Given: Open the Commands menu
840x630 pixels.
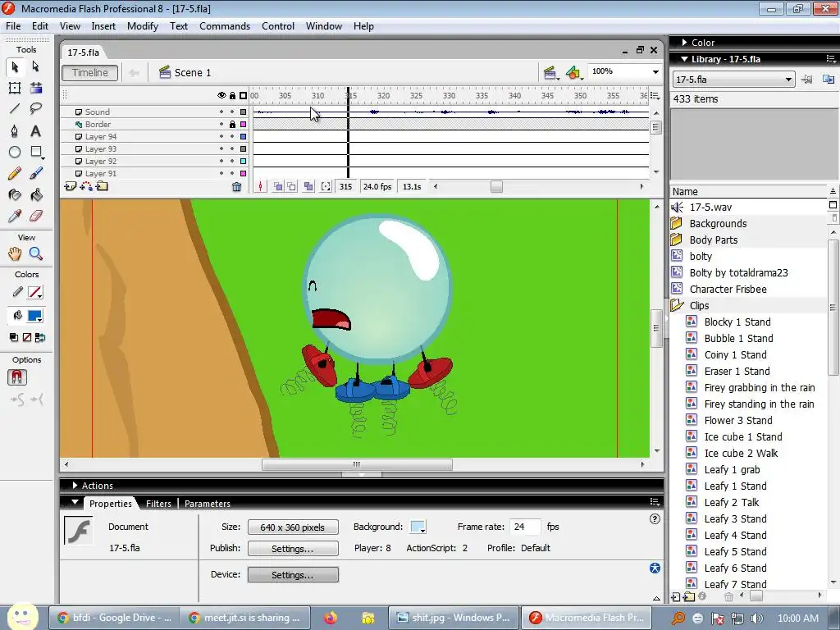Looking at the screenshot, I should (x=225, y=26).
